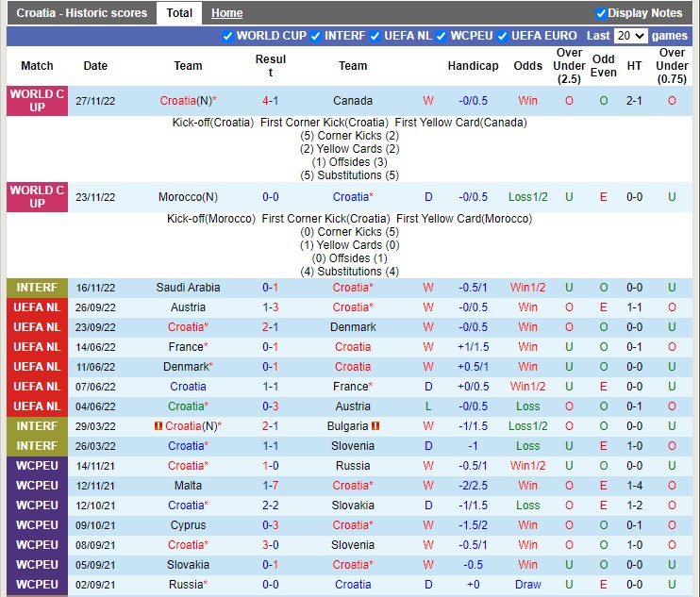
Task: Click the WCPEU label for 08/09/21 match
Action: (x=37, y=545)
